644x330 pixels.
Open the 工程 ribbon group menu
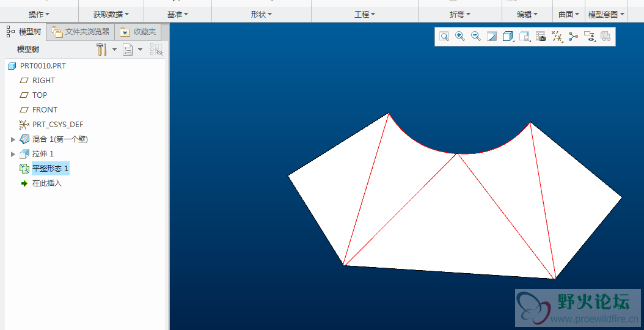365,14
